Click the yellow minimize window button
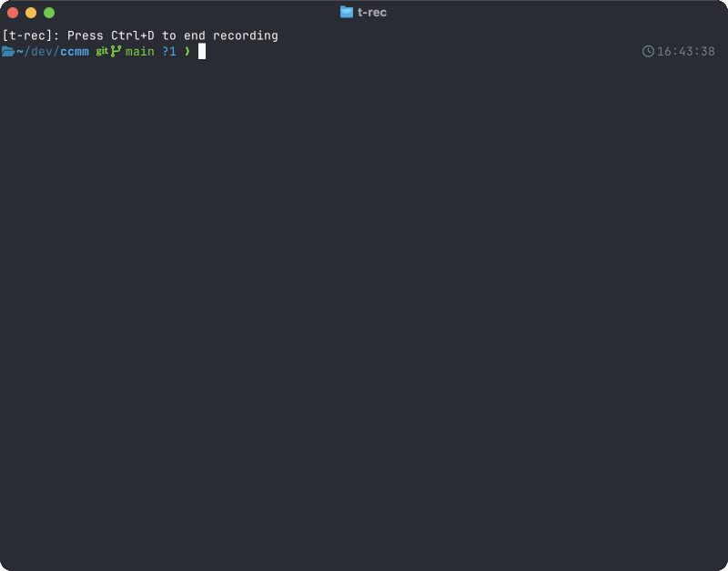Screen dimensions: 728x571 (x=31, y=13)
